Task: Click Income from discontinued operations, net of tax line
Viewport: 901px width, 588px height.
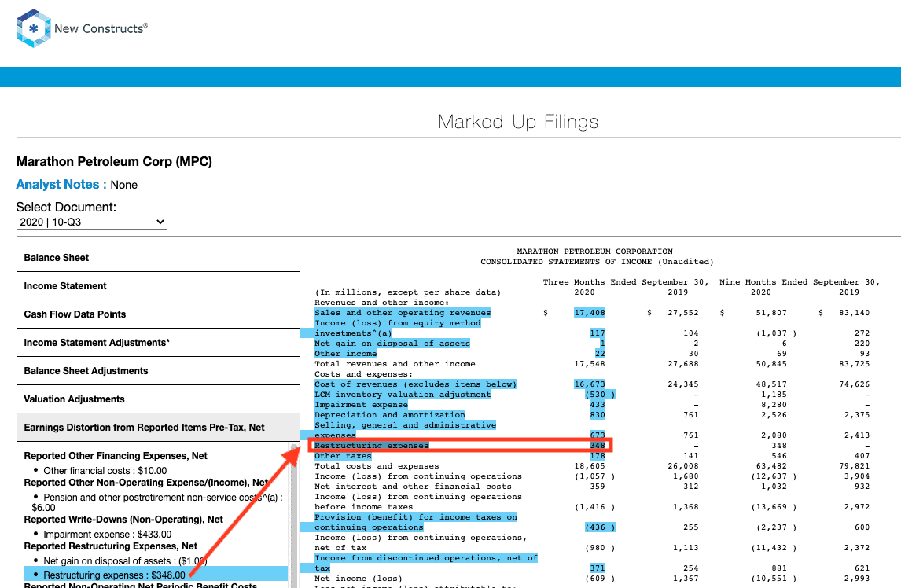Action: (x=426, y=563)
